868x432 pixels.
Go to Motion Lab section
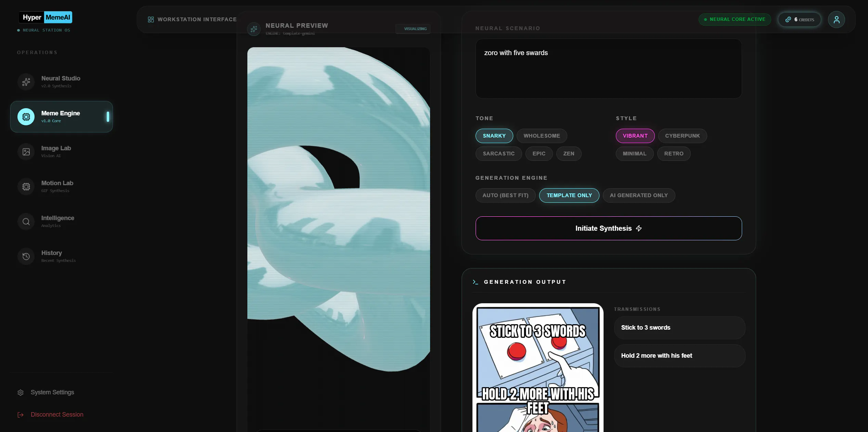click(62, 187)
